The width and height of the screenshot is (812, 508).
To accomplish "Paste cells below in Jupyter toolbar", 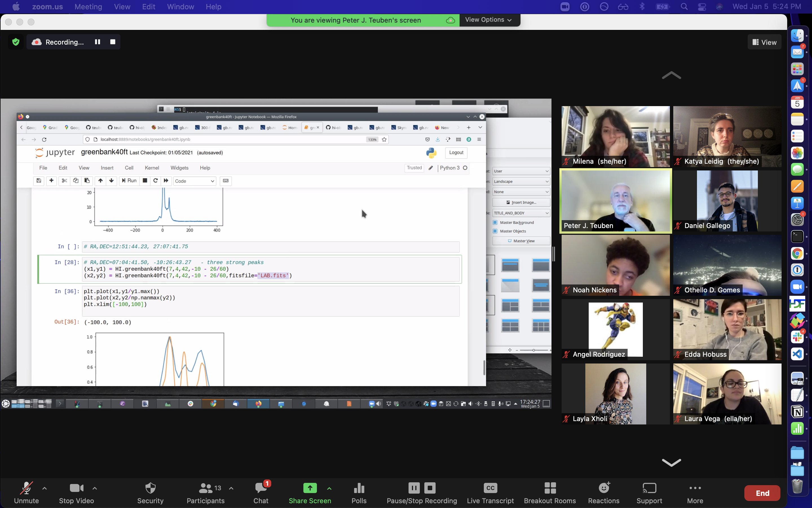I will point(87,181).
